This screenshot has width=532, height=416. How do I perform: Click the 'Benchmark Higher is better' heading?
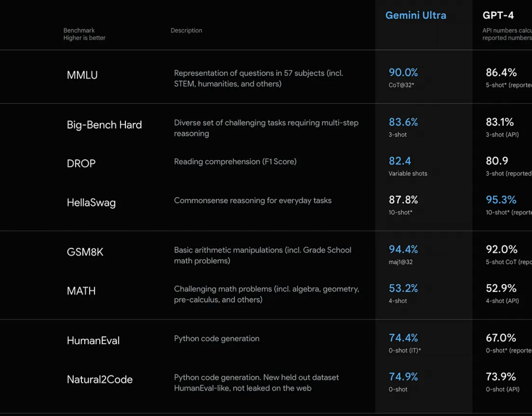[x=84, y=34]
